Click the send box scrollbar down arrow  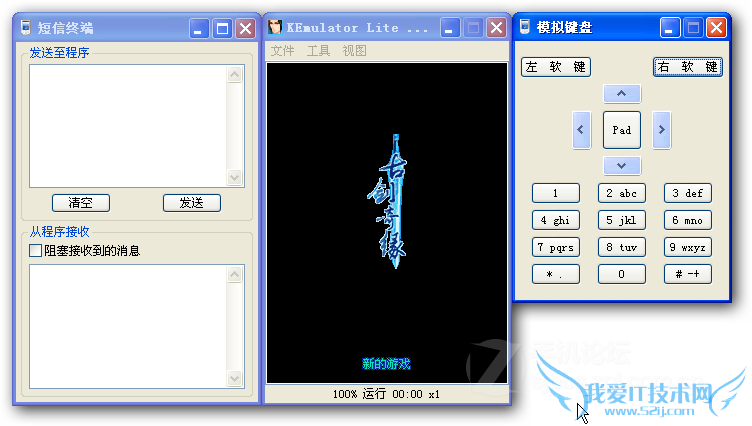pos(235,177)
